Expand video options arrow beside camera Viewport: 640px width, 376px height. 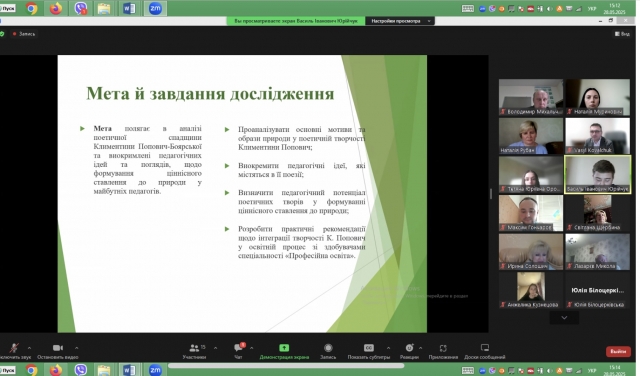pos(76,348)
